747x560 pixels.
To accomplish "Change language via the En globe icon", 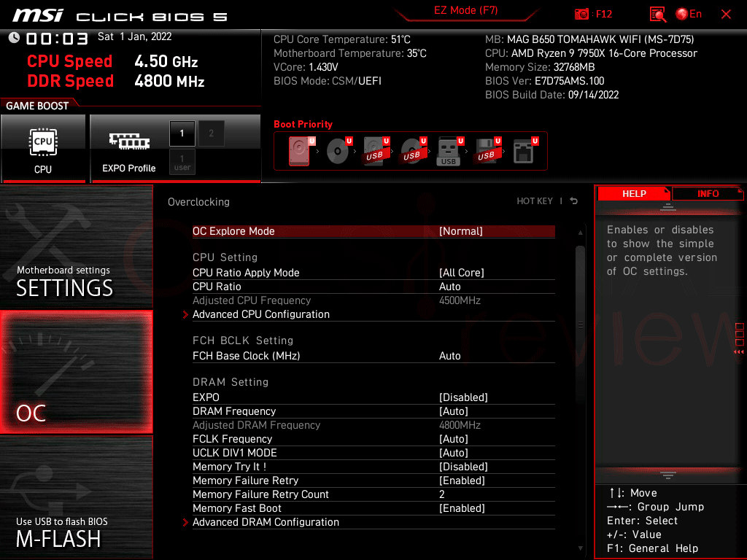I will tap(689, 14).
